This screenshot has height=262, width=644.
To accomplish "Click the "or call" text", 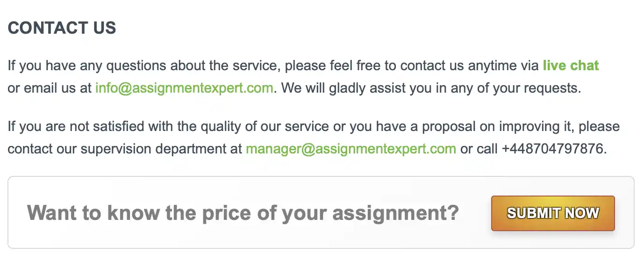I will (479, 149).
